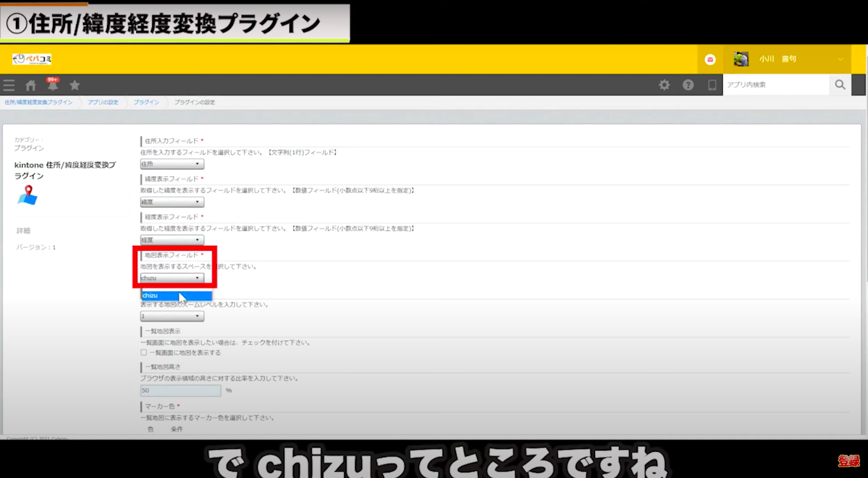Go to the home portal icon

click(x=31, y=85)
